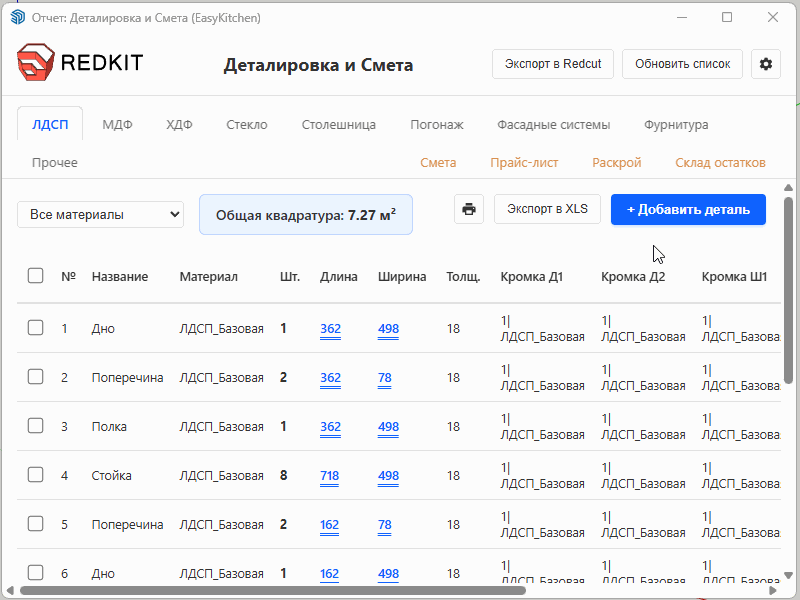The image size is (800, 600).
Task: Click the name Полка in row 3
Action: (x=109, y=427)
